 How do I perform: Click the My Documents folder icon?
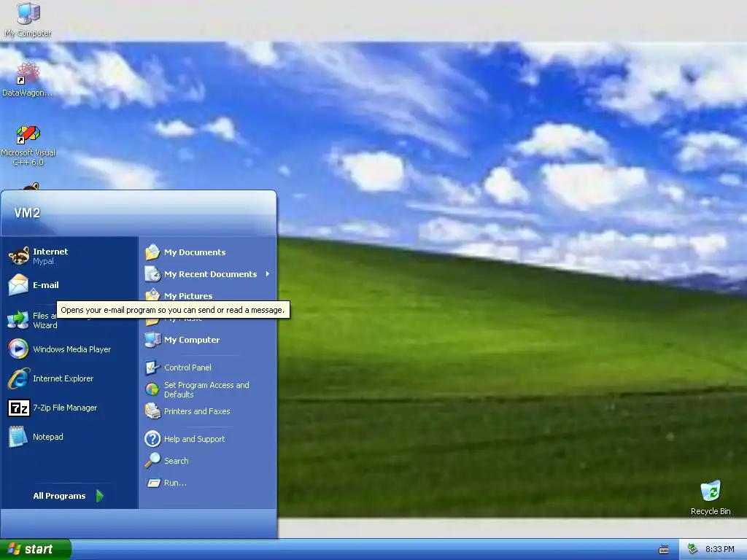point(152,252)
